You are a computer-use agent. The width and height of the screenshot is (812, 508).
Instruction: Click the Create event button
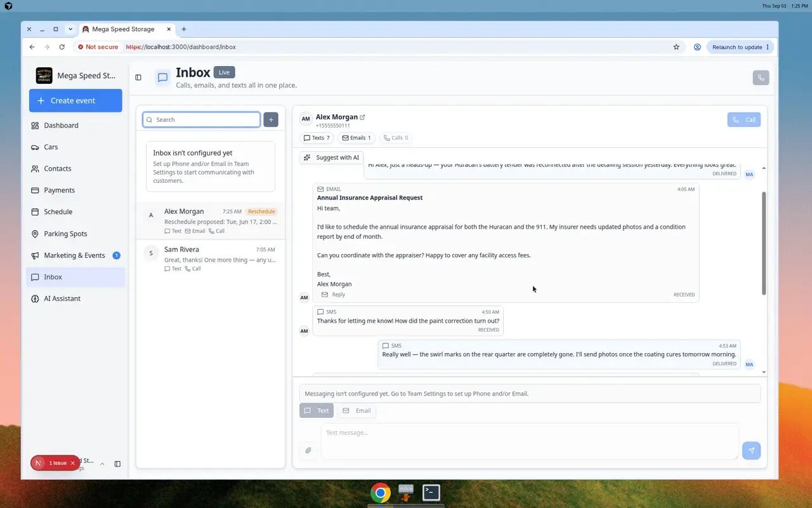coord(75,100)
